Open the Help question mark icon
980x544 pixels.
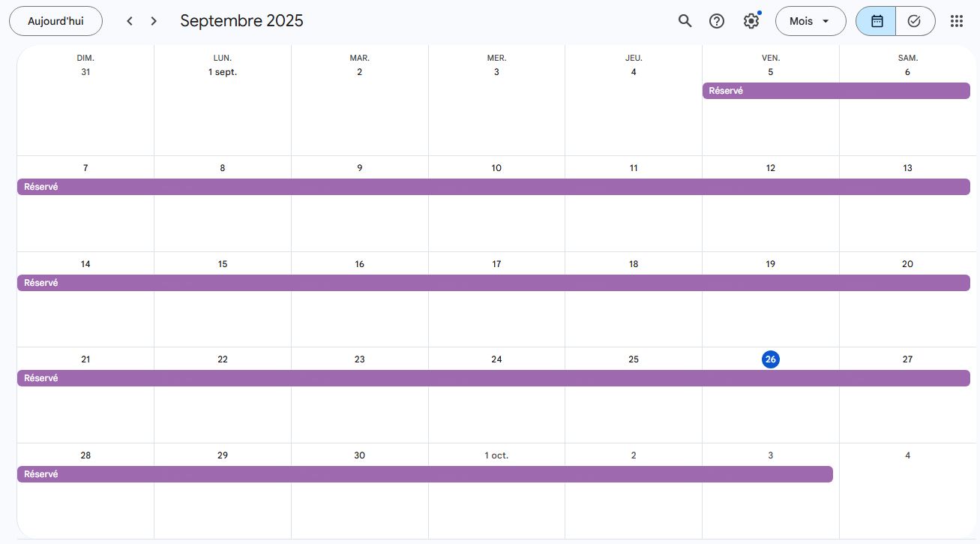pyautogui.click(x=717, y=21)
